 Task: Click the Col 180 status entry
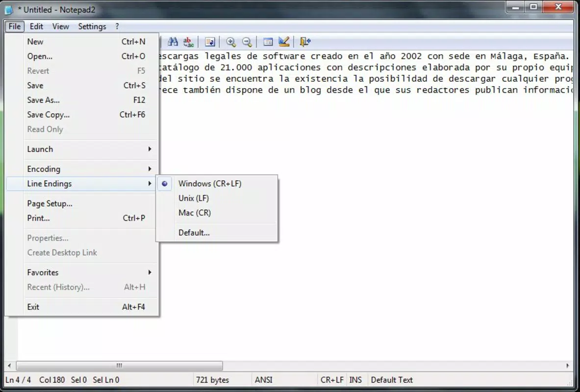(x=52, y=380)
